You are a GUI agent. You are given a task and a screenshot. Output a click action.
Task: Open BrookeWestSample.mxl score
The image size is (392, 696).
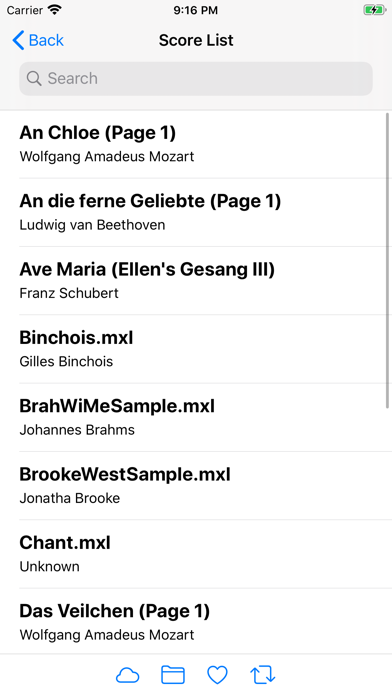[196, 486]
